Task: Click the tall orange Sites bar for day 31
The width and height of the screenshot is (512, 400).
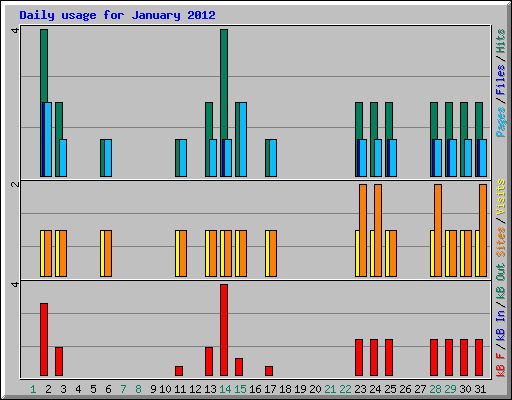Action: coord(483,230)
